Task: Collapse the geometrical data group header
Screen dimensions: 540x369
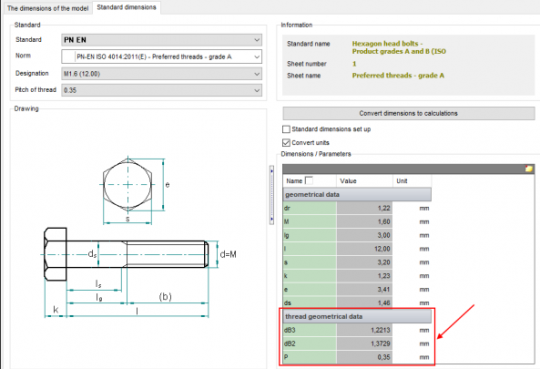Action: pos(357,194)
